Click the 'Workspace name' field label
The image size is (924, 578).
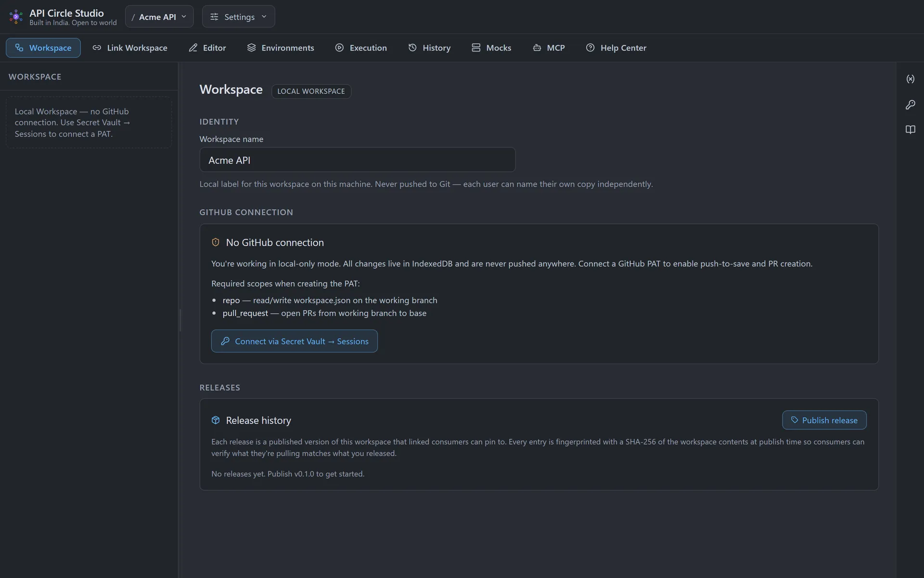(231, 139)
